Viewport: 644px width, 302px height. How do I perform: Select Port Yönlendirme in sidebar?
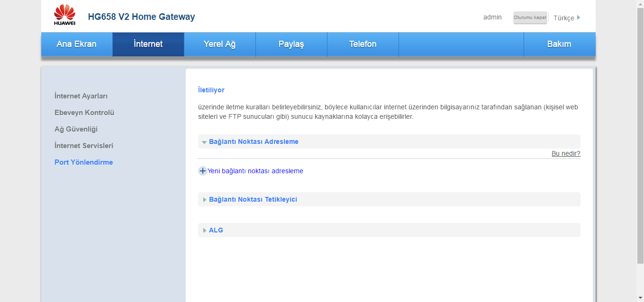[x=84, y=162]
